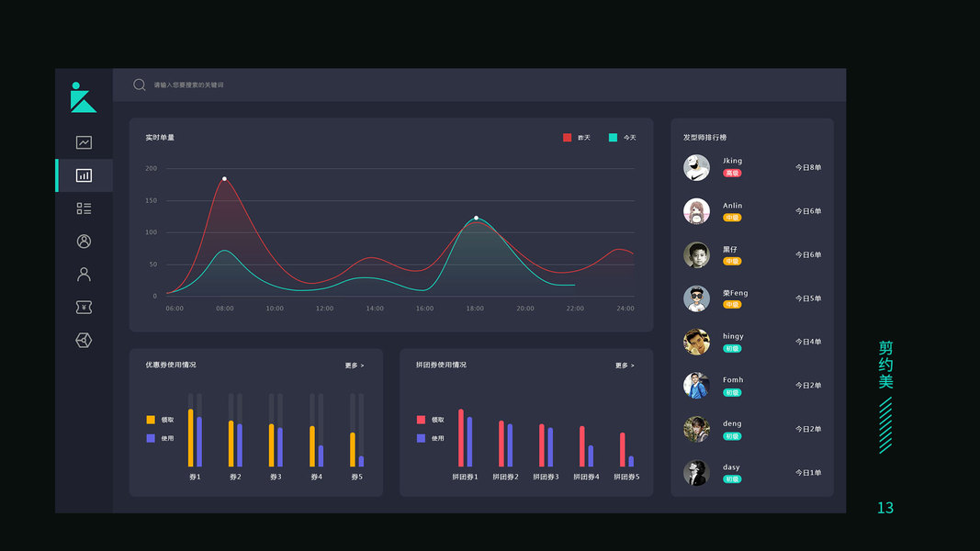980x551 pixels.
Task: Click 荣Feng's avatar
Action: click(x=696, y=298)
